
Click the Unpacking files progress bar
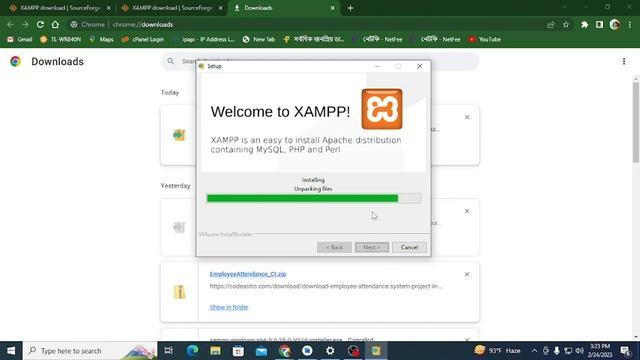(x=313, y=198)
